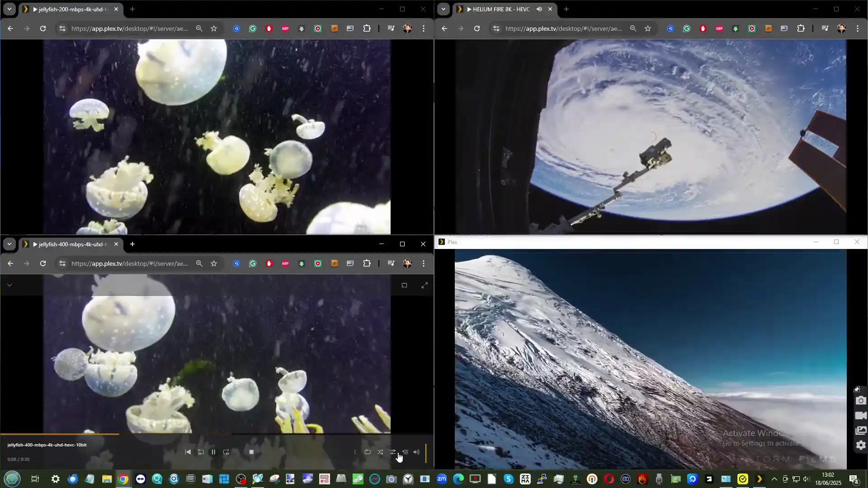This screenshot has height=488, width=868.
Task: Switch to picture-in-picture mini player icon
Action: 404,285
